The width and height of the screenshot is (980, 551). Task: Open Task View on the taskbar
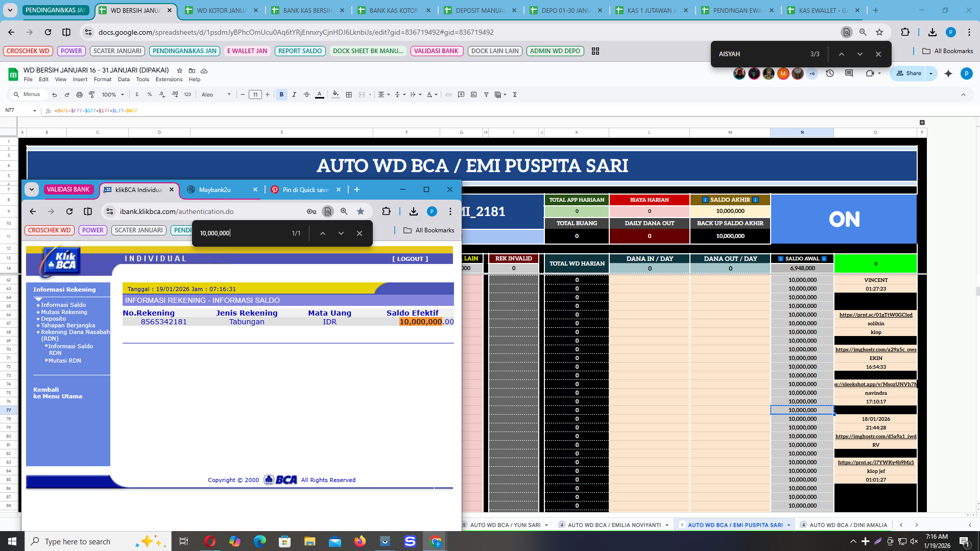[x=184, y=541]
